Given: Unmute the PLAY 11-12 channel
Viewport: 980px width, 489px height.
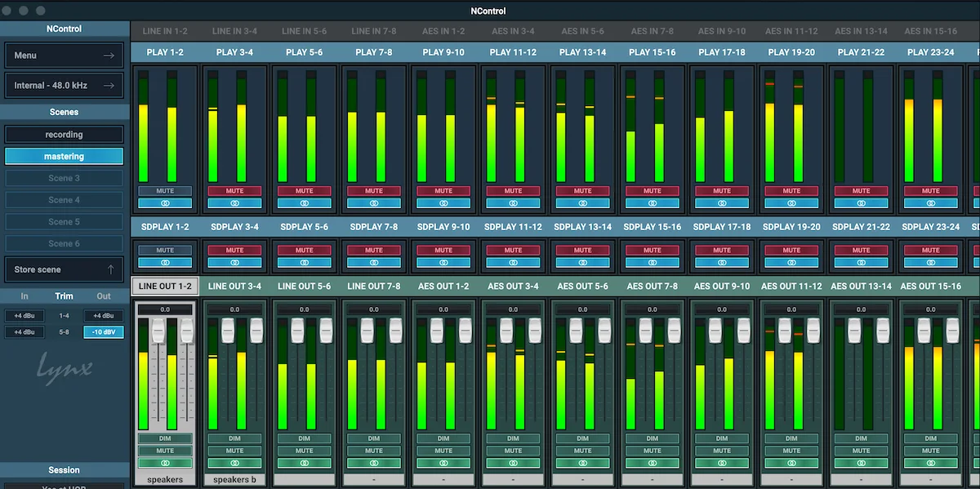Looking at the screenshot, I should 513,191.
